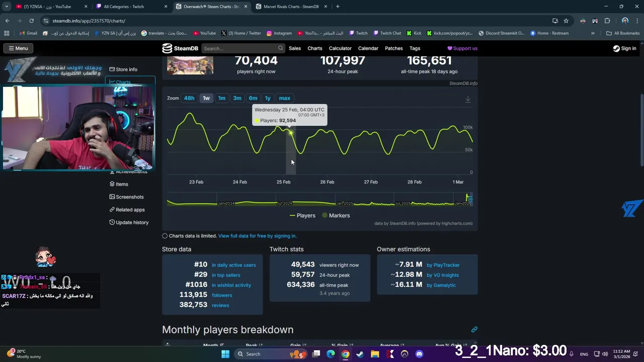The width and height of the screenshot is (644, 362).
Task: Click the Sign in button
Action: point(624,48)
